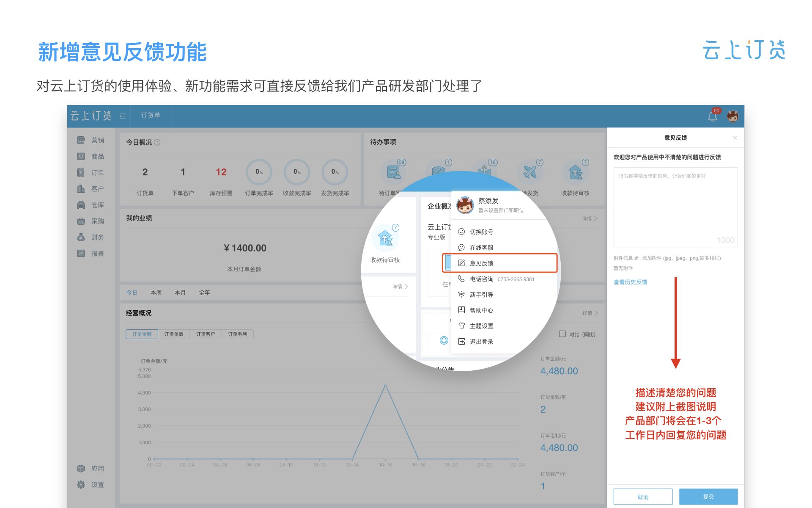Click the ¥1400.00 monthly amount

245,248
